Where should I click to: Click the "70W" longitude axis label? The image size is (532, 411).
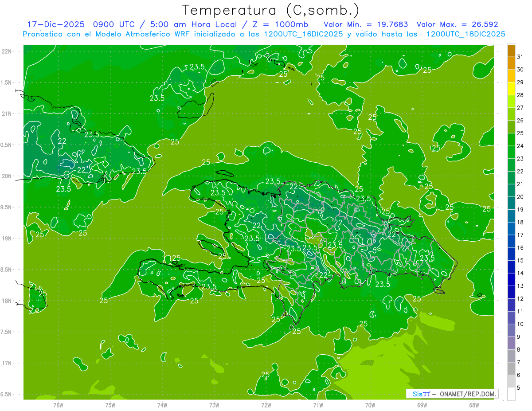[370, 405]
